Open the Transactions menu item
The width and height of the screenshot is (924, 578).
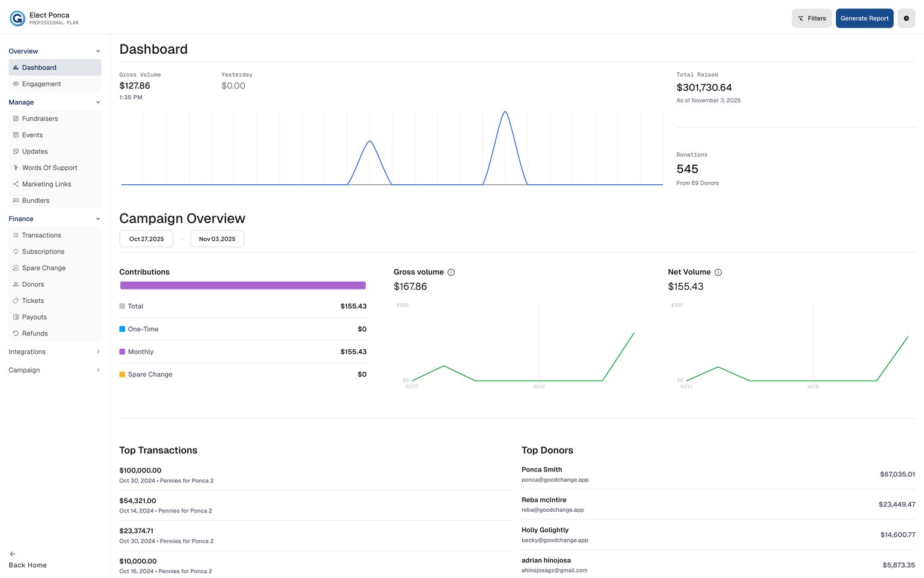click(42, 235)
